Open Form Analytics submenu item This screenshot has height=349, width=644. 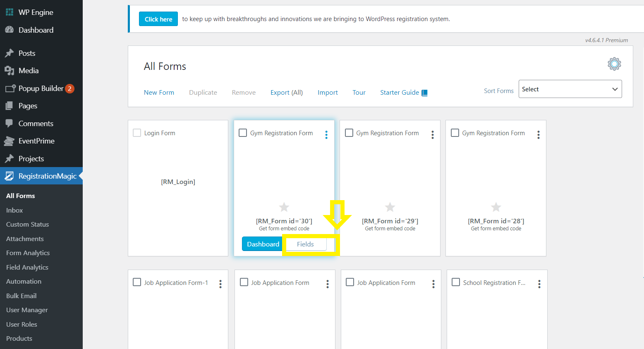28,253
